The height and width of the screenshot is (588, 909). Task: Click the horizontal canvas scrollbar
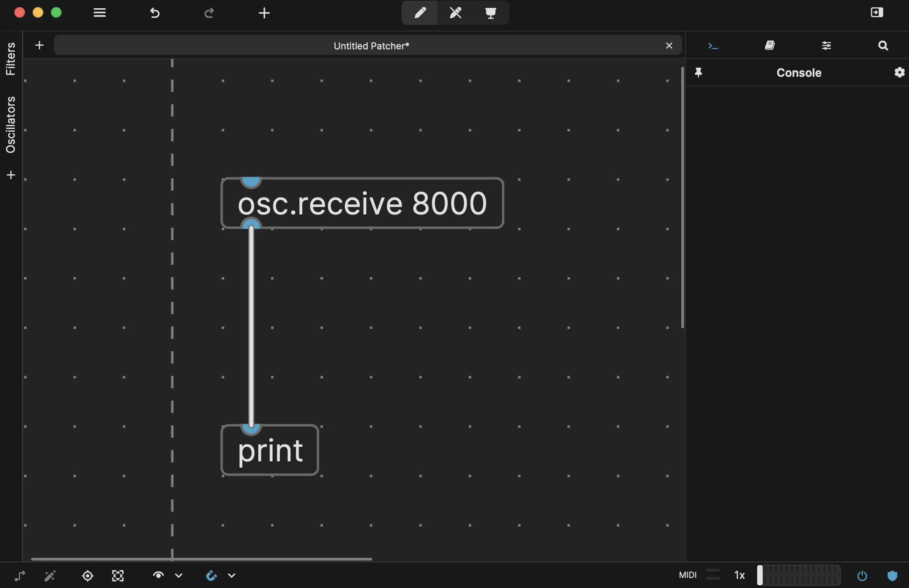(201, 559)
